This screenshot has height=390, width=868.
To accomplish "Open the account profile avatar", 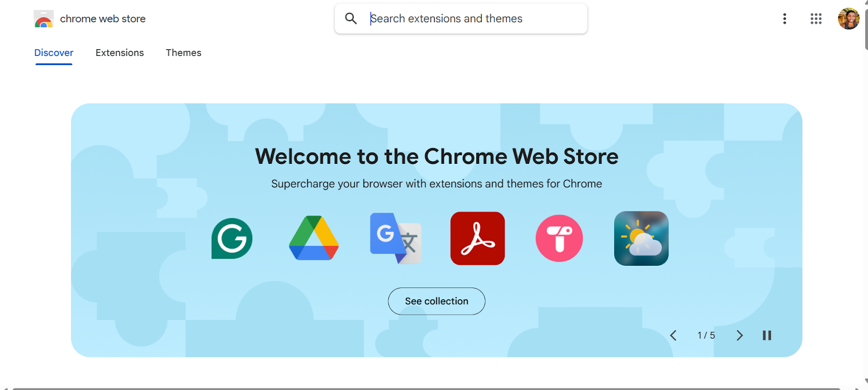I will coord(848,19).
